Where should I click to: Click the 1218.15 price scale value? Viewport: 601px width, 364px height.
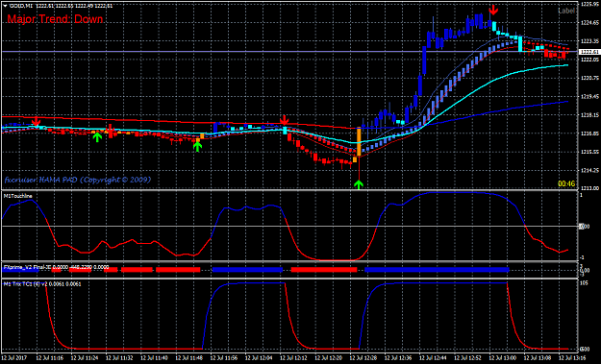click(589, 115)
